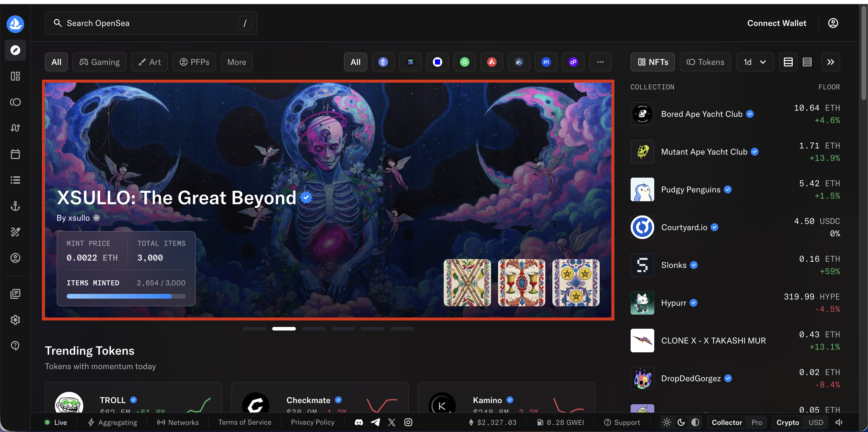The image size is (868, 432).
Task: Open the Swap arrows icon in the sidebar
Action: coord(15,128)
